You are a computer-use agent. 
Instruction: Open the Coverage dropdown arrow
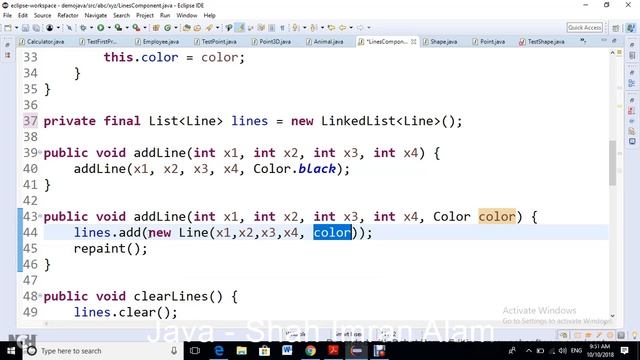click(x=127, y=28)
